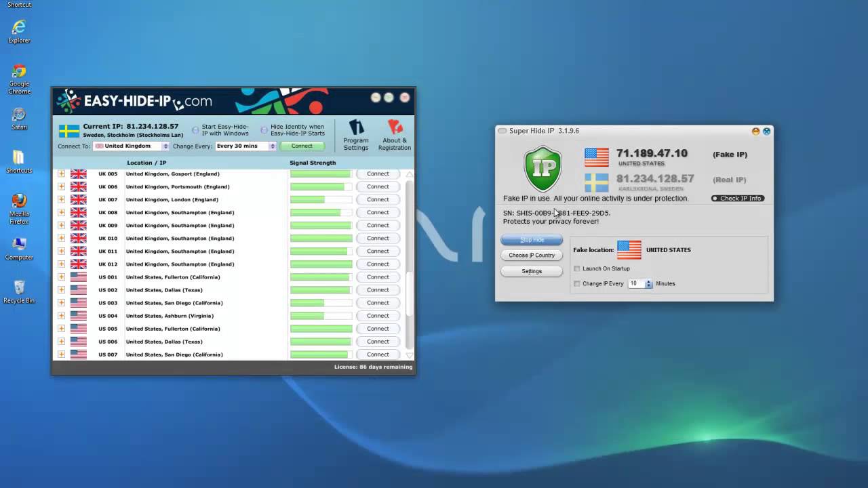
Task: Open the Recycle Bin desktop icon
Action: 19,291
